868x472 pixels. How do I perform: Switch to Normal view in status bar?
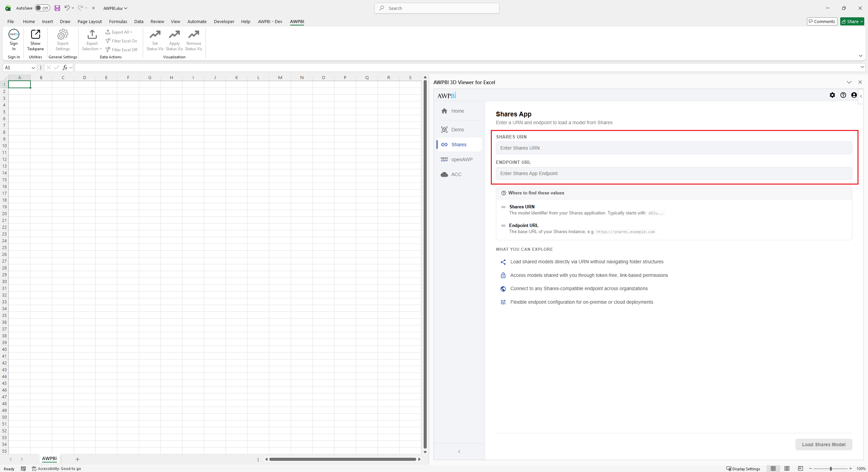[773, 469]
